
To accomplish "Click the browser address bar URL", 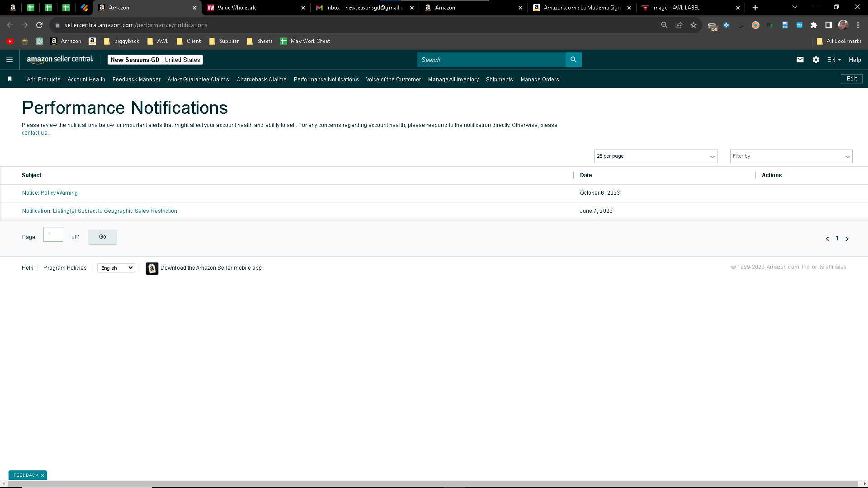I will pyautogui.click(x=136, y=25).
